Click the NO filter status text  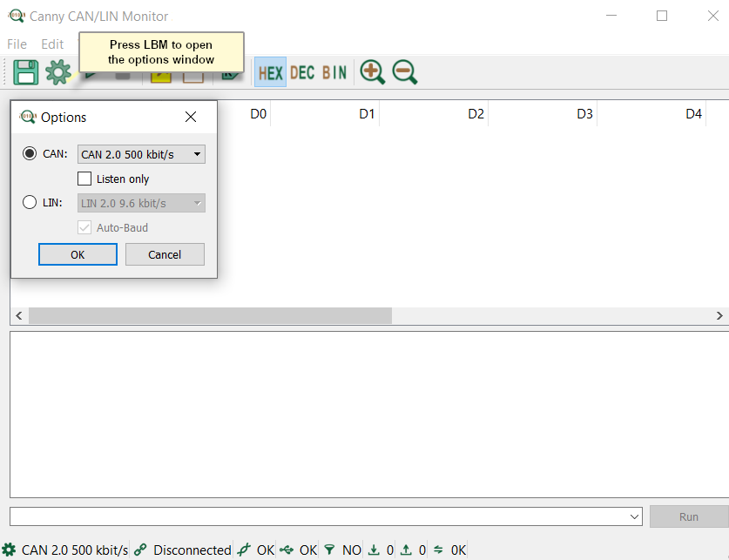pyautogui.click(x=352, y=550)
